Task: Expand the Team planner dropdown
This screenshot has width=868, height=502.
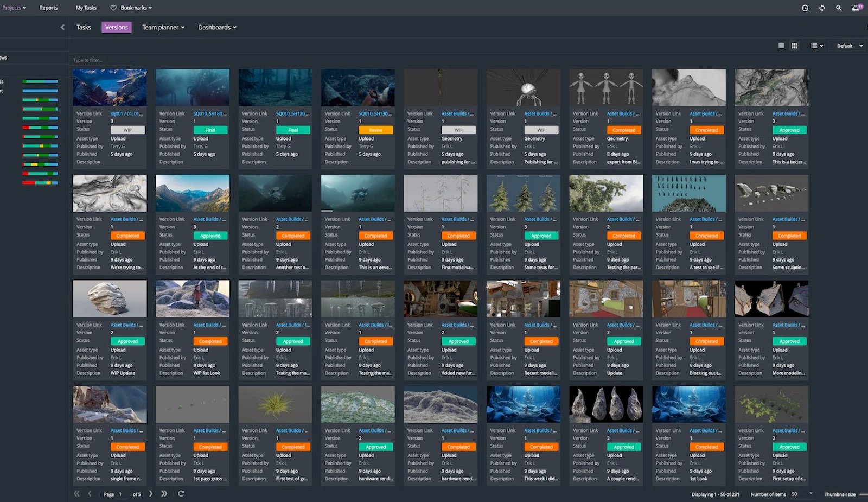Action: (x=163, y=27)
